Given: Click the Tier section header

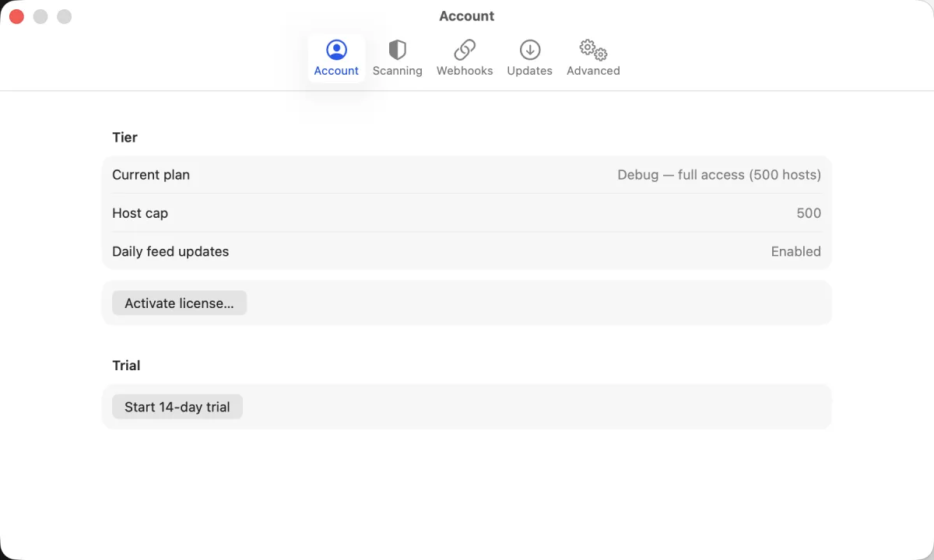Looking at the screenshot, I should pos(125,137).
